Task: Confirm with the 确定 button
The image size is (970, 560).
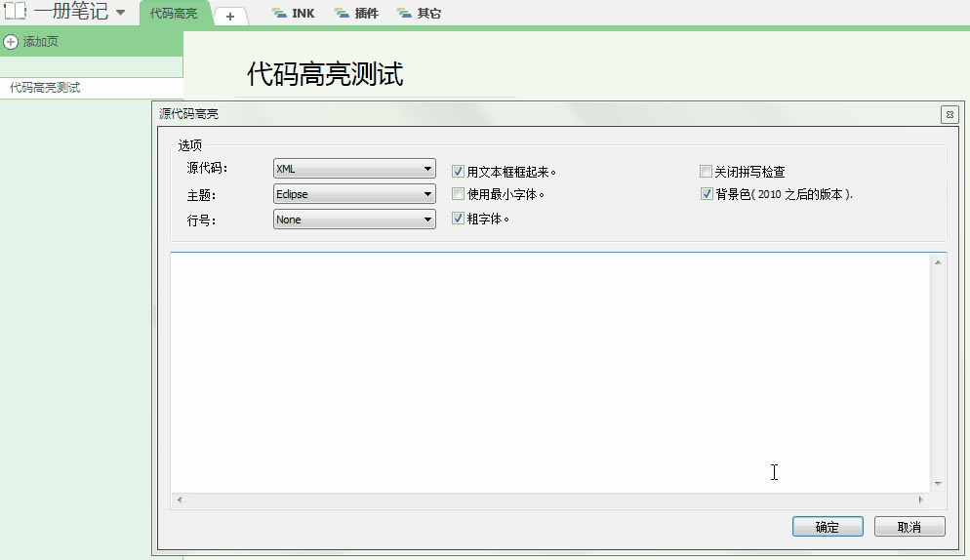Action: point(828,527)
